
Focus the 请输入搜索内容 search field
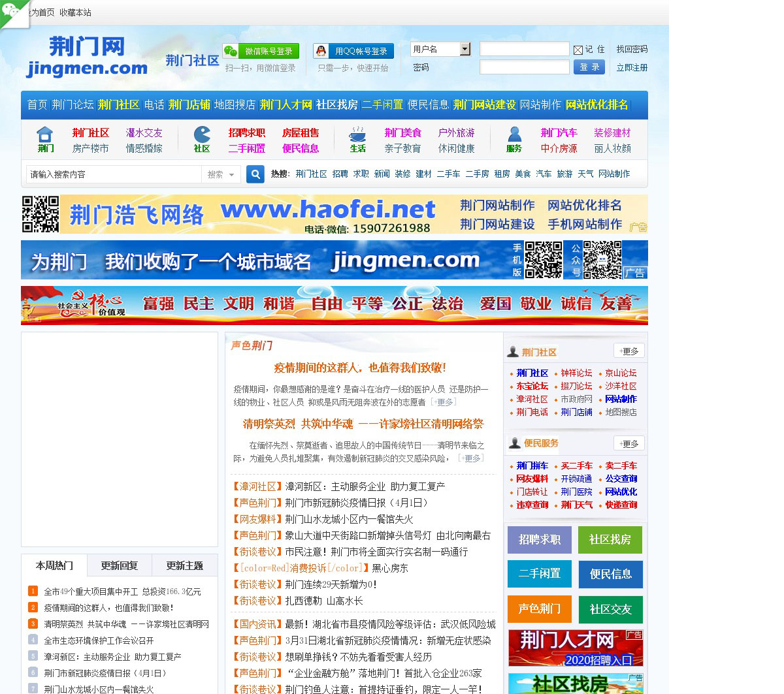(113, 174)
